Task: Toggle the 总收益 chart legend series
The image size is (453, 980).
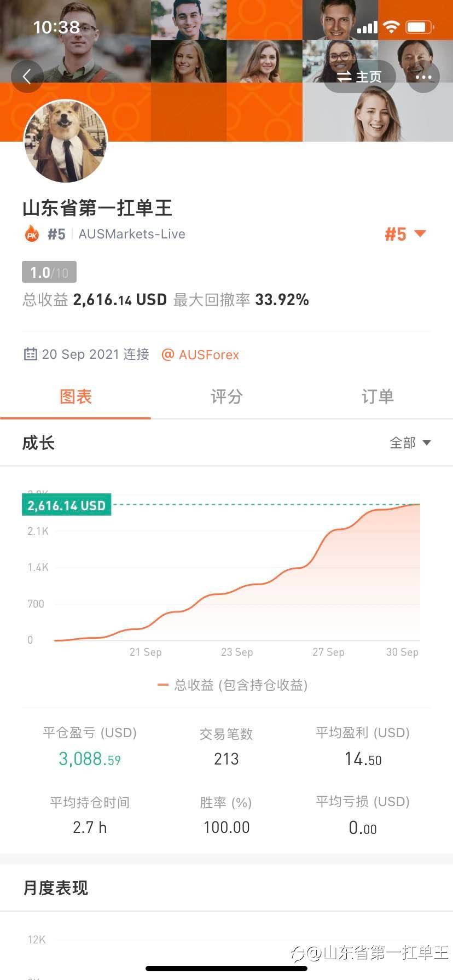Action: [x=233, y=685]
